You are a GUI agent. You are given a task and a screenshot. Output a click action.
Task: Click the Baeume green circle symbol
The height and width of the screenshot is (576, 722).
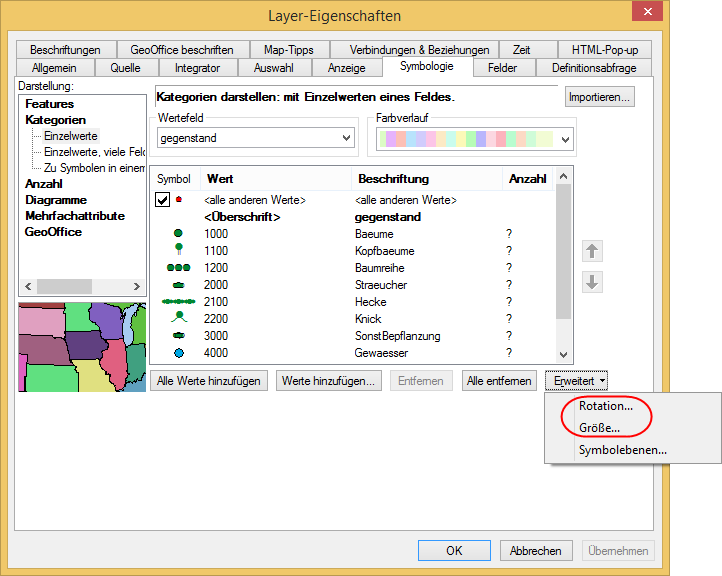point(178,233)
